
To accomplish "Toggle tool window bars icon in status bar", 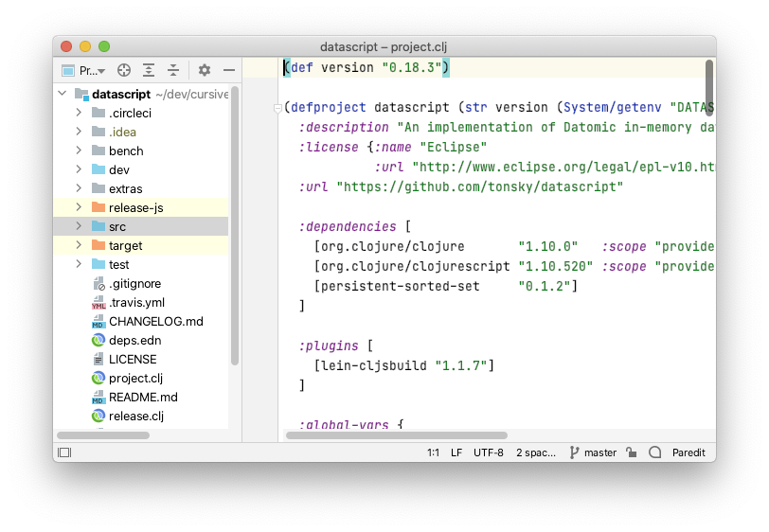I will tap(64, 452).
